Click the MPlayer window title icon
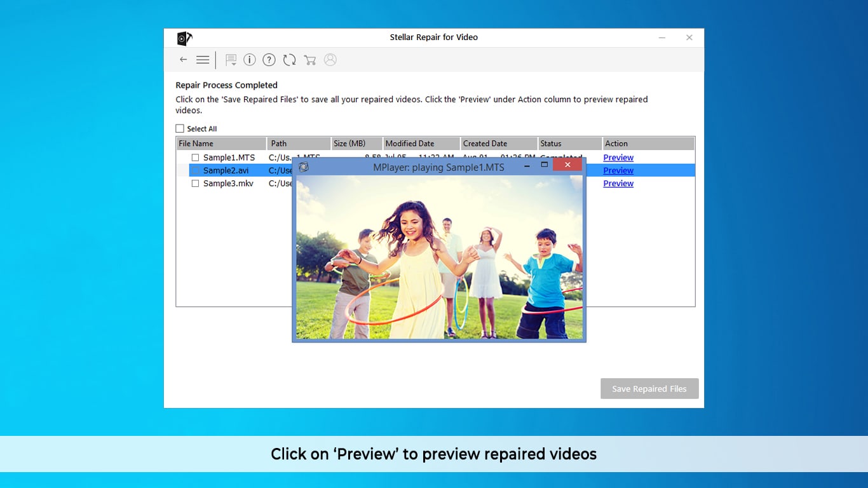Image resolution: width=868 pixels, height=488 pixels. (x=304, y=166)
